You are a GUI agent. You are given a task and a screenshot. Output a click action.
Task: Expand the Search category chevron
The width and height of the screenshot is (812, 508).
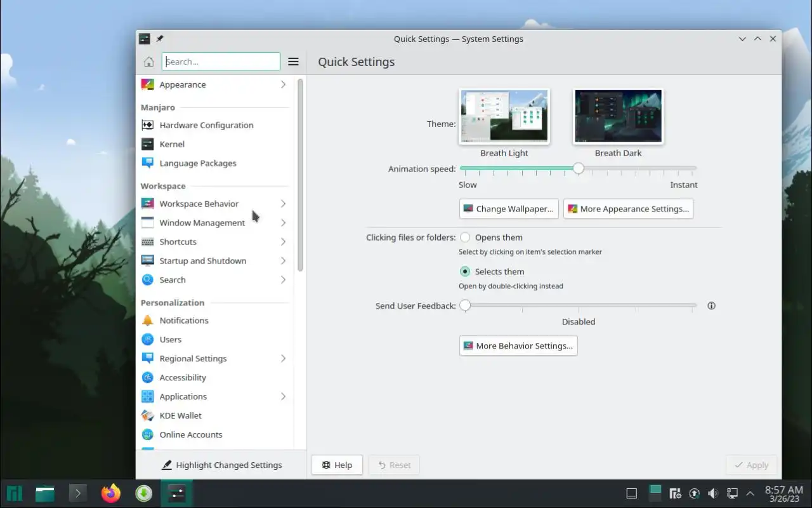point(283,280)
